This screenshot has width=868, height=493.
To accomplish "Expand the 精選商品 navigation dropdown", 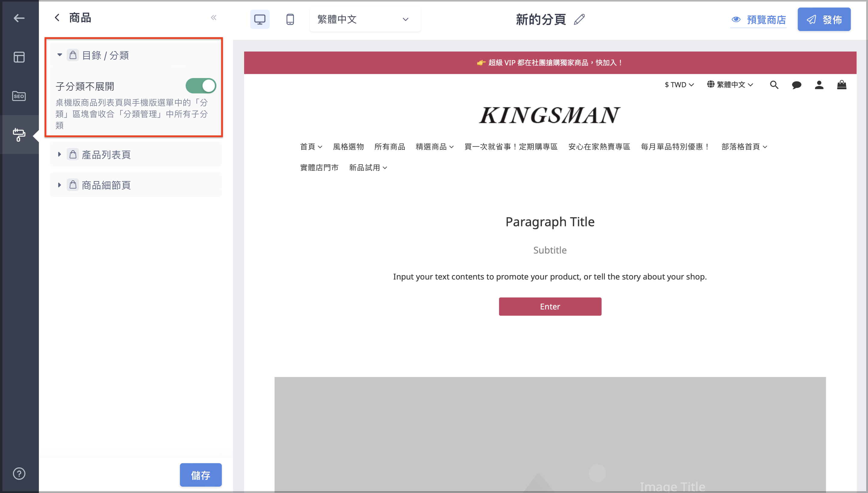I will (435, 147).
